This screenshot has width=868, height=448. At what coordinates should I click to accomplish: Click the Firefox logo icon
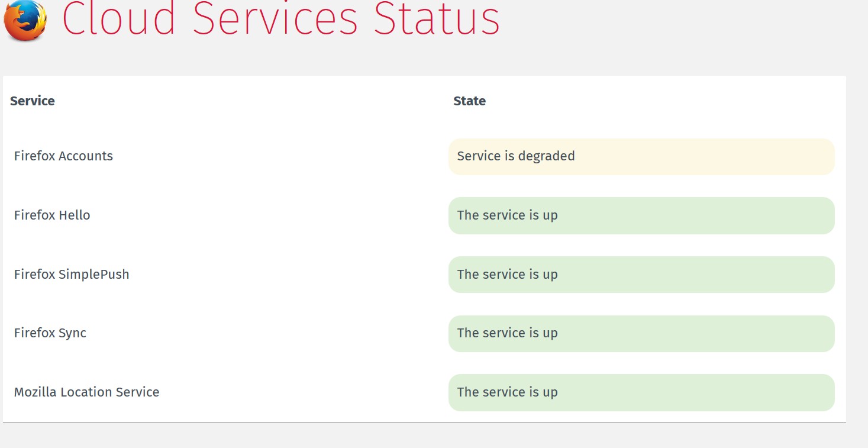25,21
